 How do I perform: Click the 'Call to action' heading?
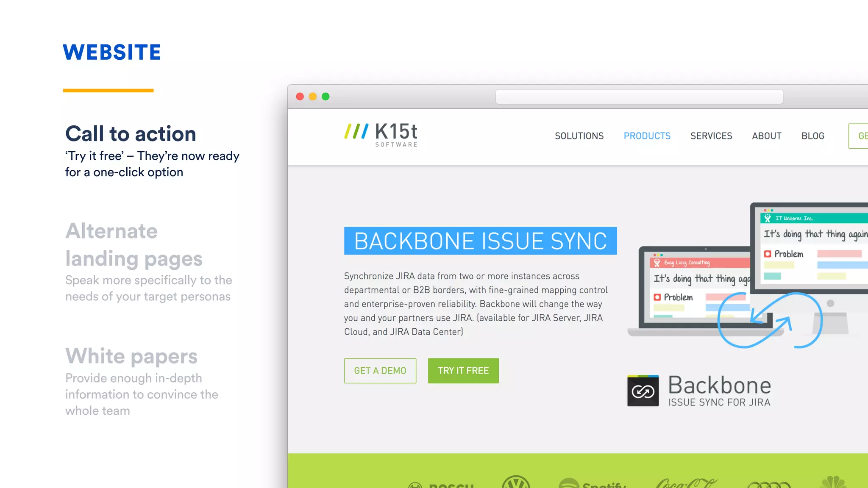131,134
